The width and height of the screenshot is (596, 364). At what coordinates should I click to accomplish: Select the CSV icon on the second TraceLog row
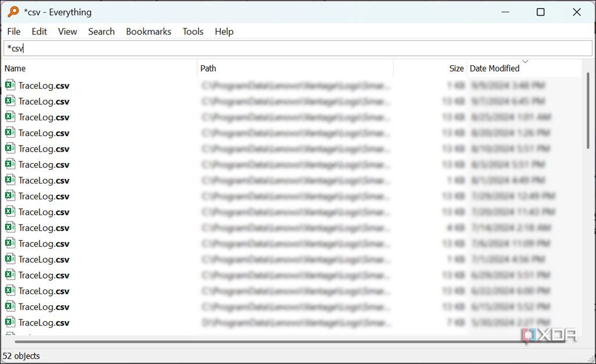[9, 101]
